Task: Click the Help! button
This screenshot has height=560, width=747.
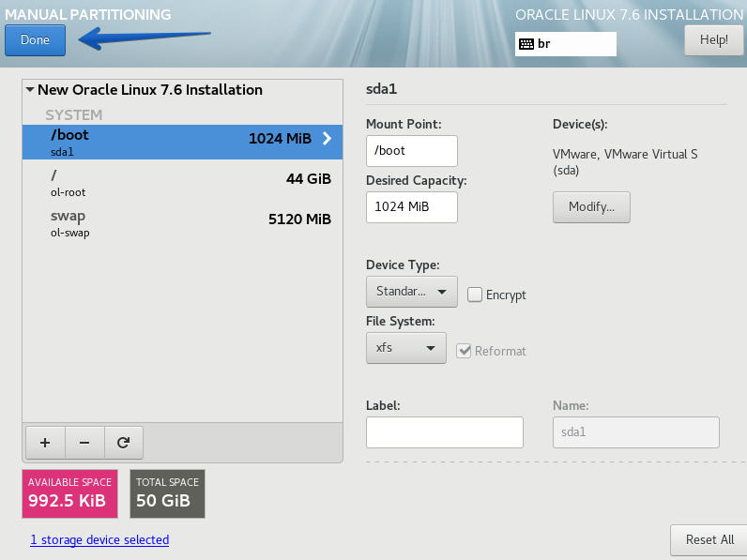Action: coord(713,40)
